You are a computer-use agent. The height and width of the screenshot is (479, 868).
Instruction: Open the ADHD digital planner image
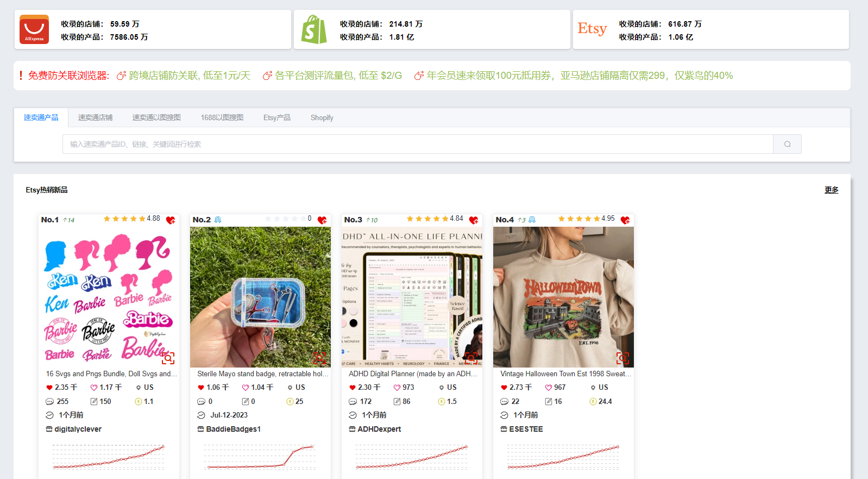point(412,297)
